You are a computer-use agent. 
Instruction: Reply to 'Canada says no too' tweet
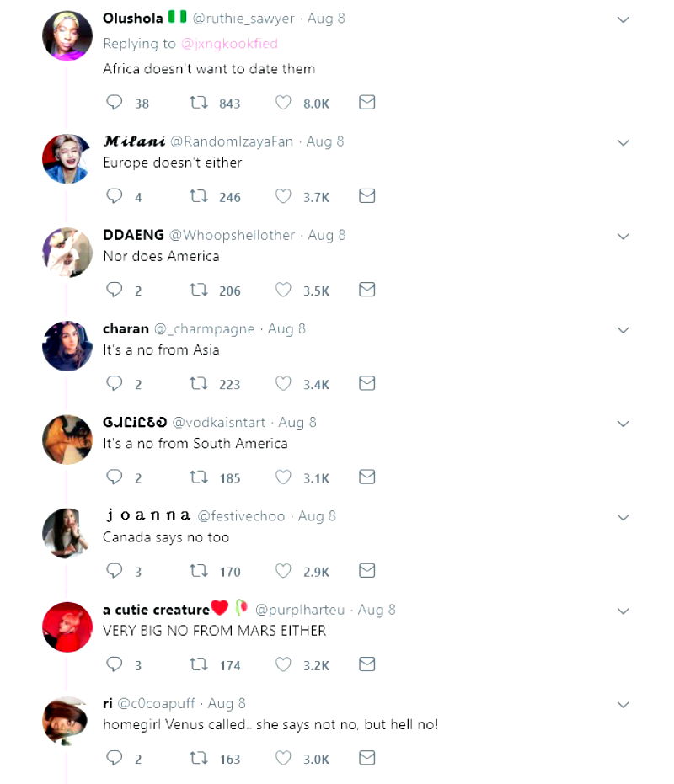click(115, 571)
